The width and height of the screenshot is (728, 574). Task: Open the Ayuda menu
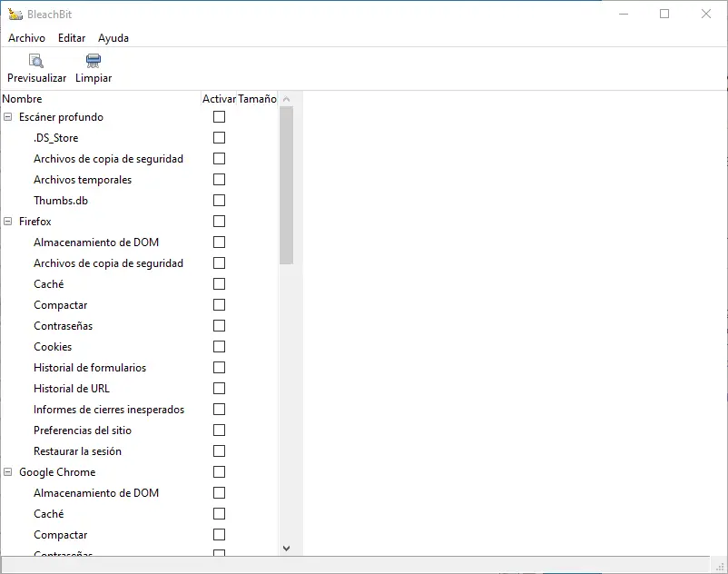click(113, 38)
